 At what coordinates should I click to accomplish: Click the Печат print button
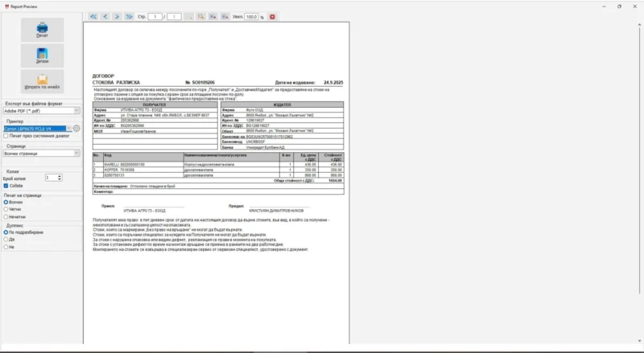click(x=42, y=29)
